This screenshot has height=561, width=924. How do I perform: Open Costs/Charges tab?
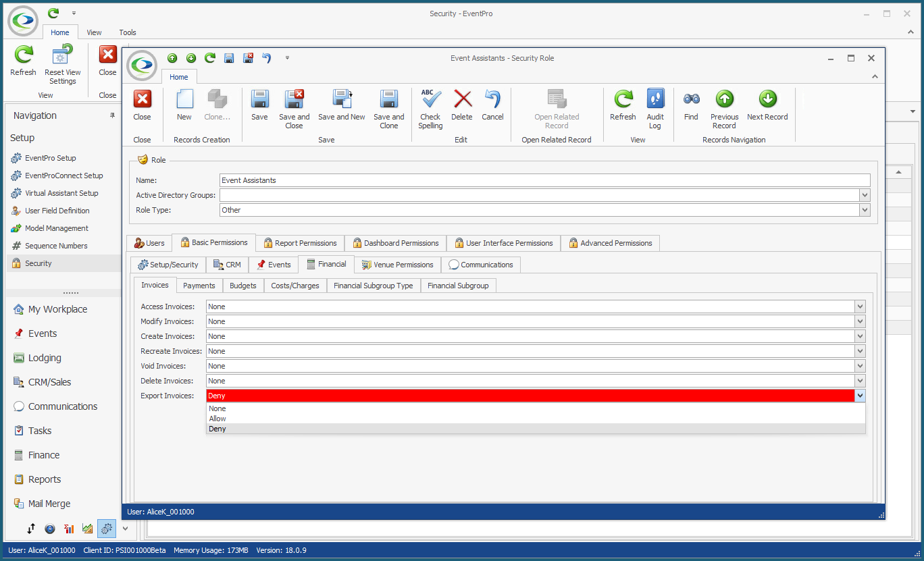coord(295,286)
